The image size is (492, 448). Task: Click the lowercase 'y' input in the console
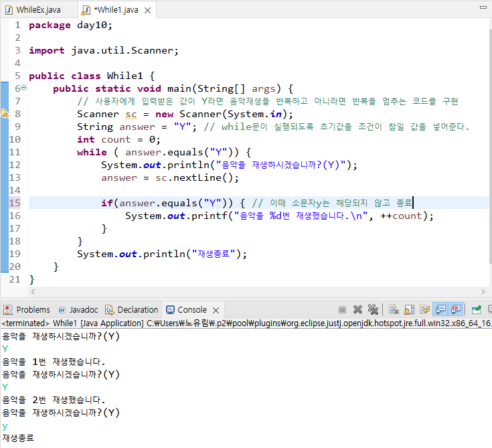[x=5, y=426]
